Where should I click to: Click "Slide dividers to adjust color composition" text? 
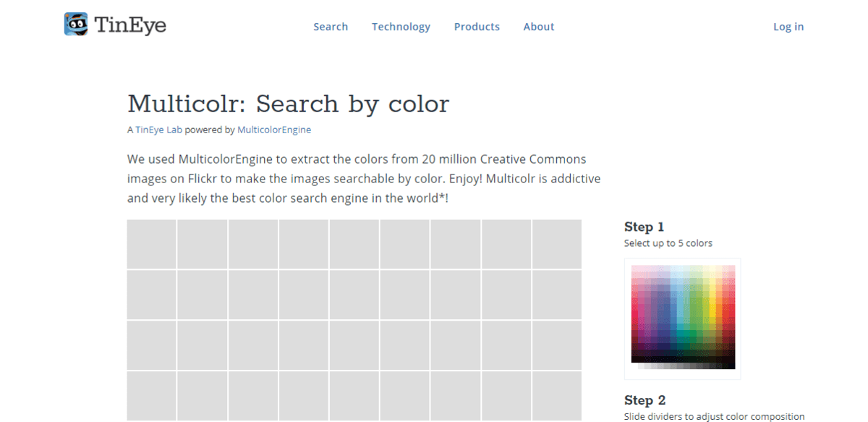[x=715, y=417]
